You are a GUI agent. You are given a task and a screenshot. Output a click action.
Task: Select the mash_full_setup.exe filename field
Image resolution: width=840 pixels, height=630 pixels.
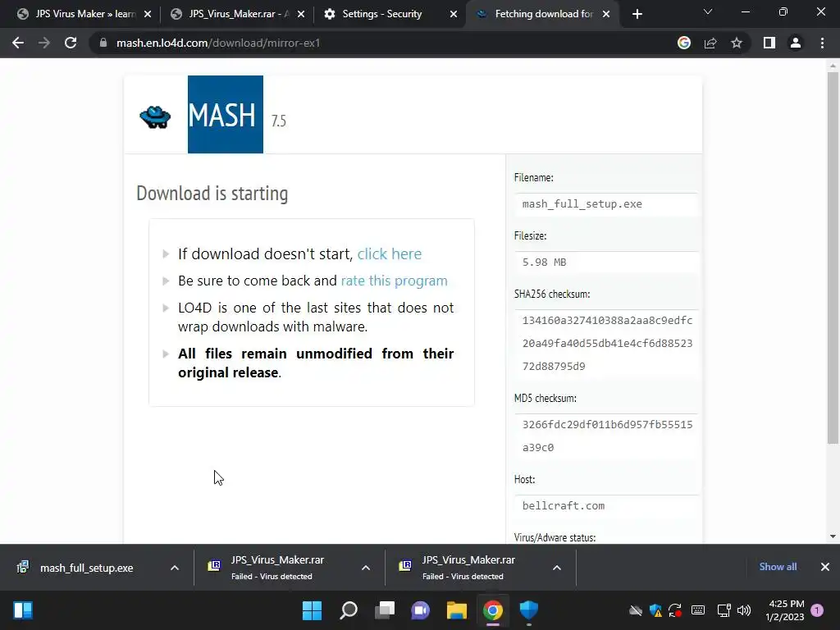[x=606, y=204]
